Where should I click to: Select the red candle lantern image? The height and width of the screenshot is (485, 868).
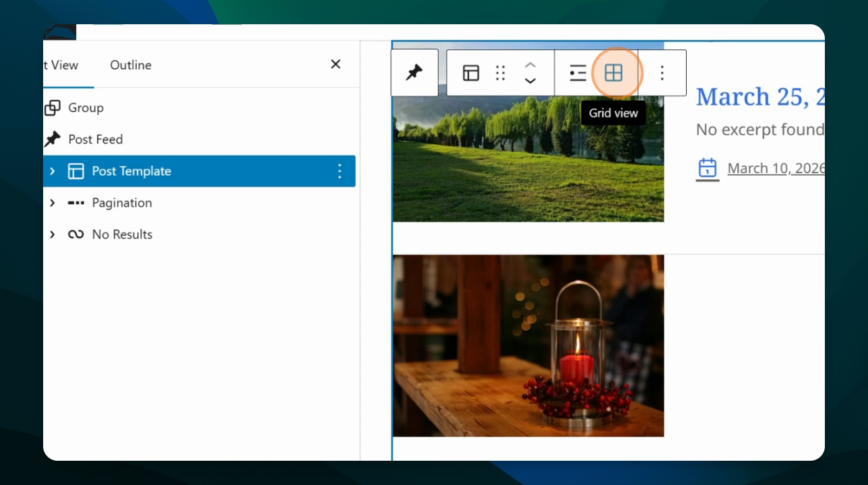[528, 346]
